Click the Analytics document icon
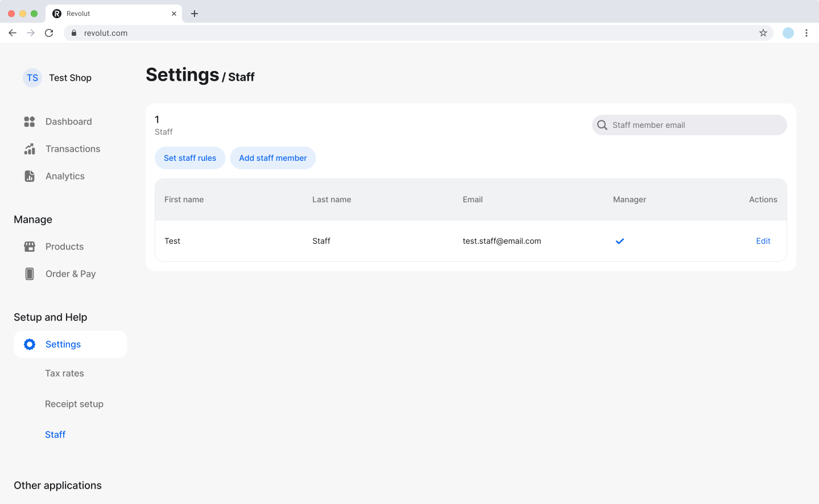Viewport: 819px width, 504px height. (30, 176)
